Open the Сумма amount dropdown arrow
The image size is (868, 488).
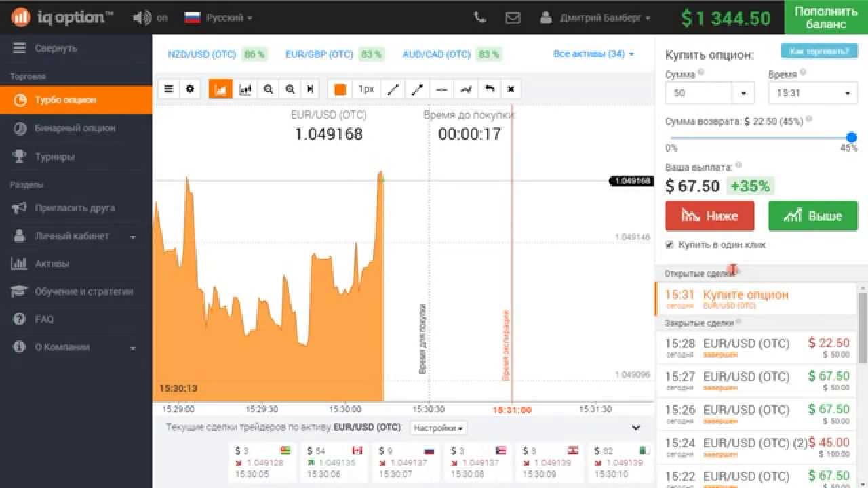tap(743, 93)
